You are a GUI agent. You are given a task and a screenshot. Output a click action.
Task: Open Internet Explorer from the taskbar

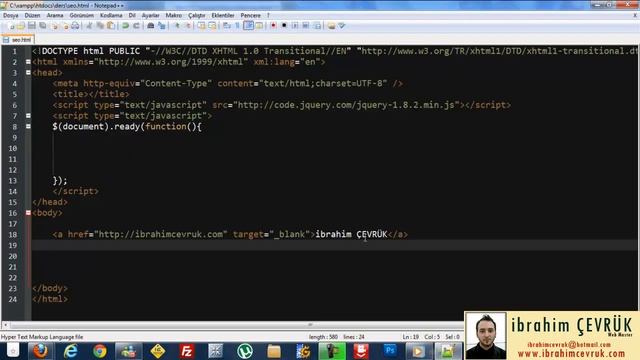tap(70, 351)
